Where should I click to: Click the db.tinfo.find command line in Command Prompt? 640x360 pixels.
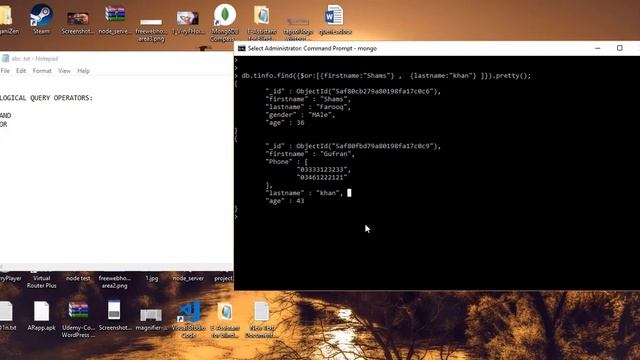[x=386, y=76]
